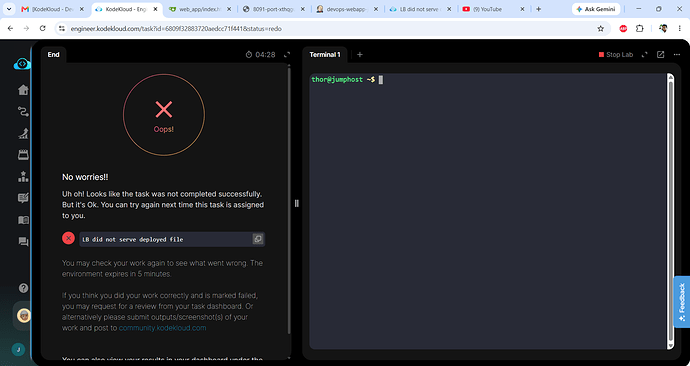The width and height of the screenshot is (690, 366).
Task: Open the terminal more options menu
Action: [x=677, y=55]
